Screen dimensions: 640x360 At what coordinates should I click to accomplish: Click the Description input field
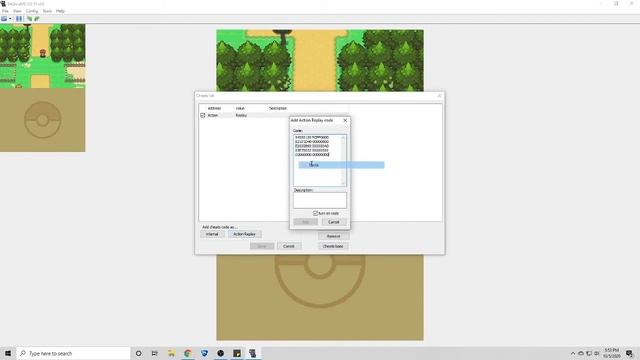[x=320, y=200]
